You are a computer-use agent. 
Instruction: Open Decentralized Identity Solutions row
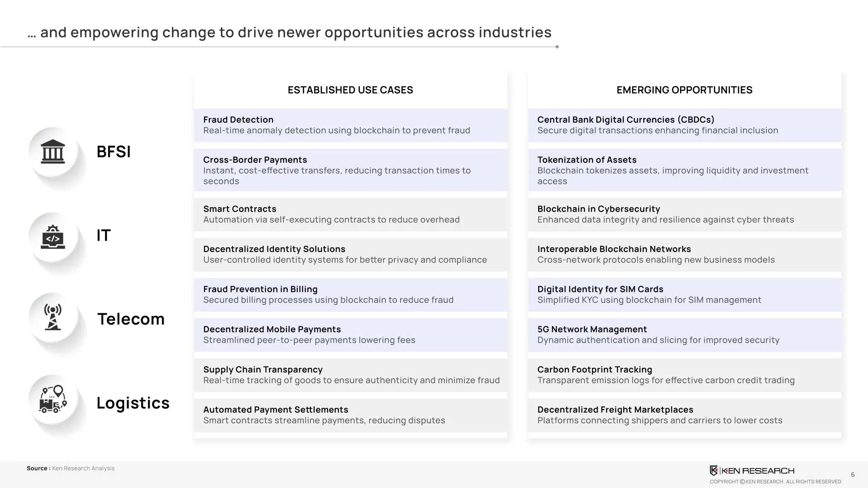pyautogui.click(x=351, y=255)
